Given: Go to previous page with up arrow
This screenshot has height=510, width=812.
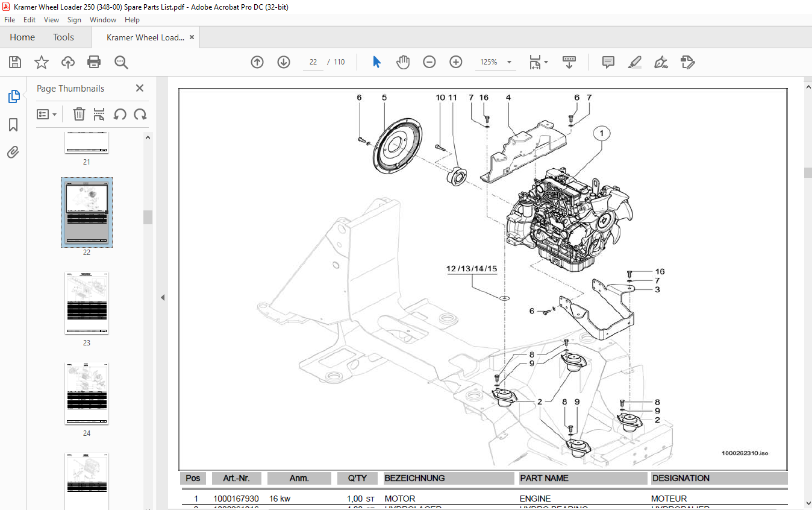Looking at the screenshot, I should (257, 62).
